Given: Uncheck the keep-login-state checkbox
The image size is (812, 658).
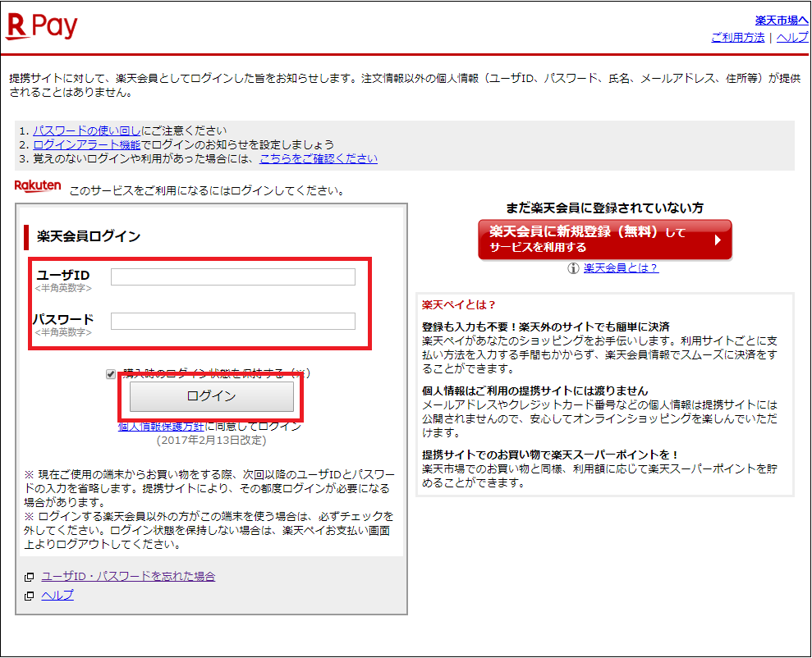Looking at the screenshot, I should [x=110, y=374].
